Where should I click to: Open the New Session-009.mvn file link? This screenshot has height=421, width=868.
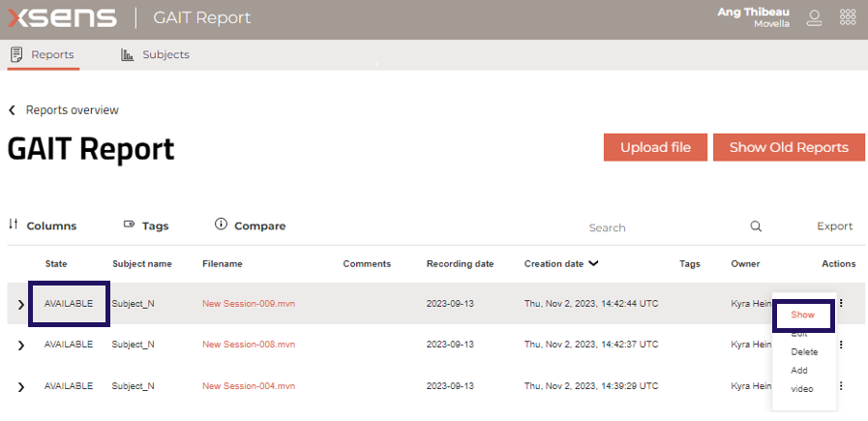coord(249,304)
